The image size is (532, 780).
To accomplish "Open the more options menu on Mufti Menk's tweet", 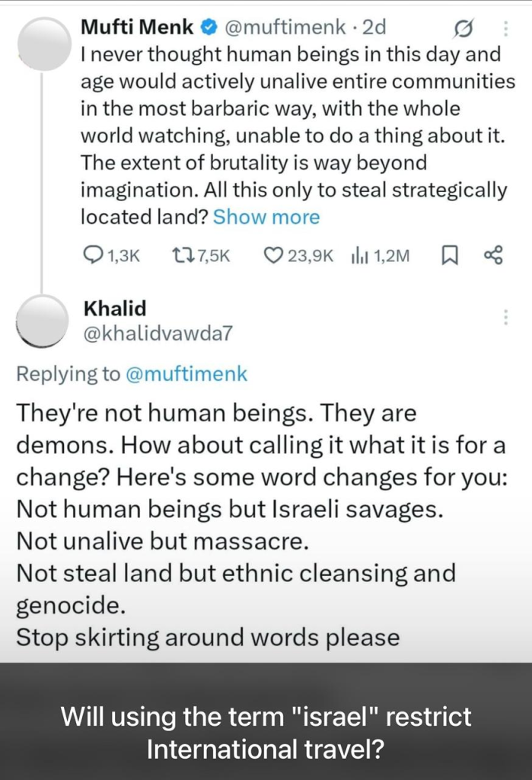I will pos(505,29).
